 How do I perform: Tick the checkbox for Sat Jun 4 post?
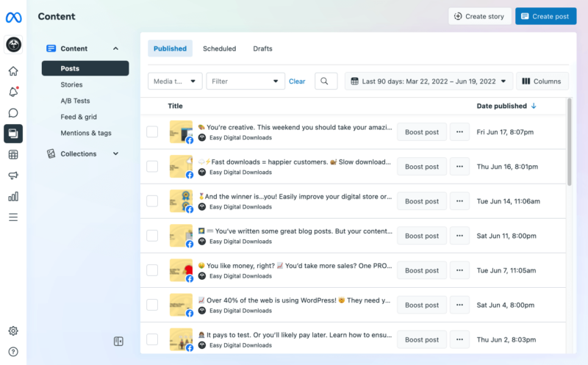pos(152,305)
